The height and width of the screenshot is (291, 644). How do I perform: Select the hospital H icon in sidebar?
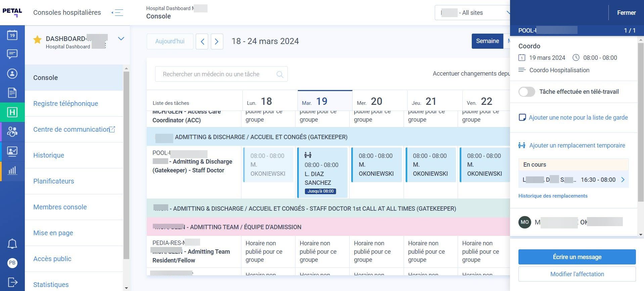tap(12, 112)
